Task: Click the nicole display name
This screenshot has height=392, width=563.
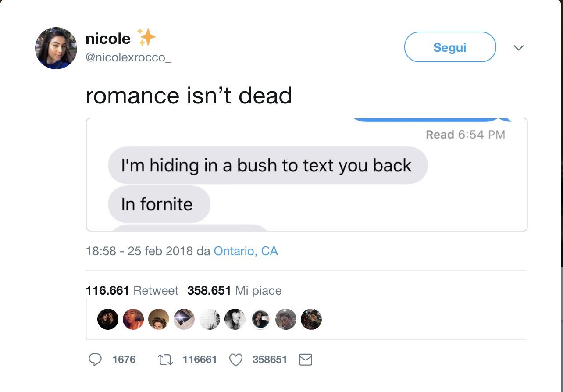Action: click(108, 39)
